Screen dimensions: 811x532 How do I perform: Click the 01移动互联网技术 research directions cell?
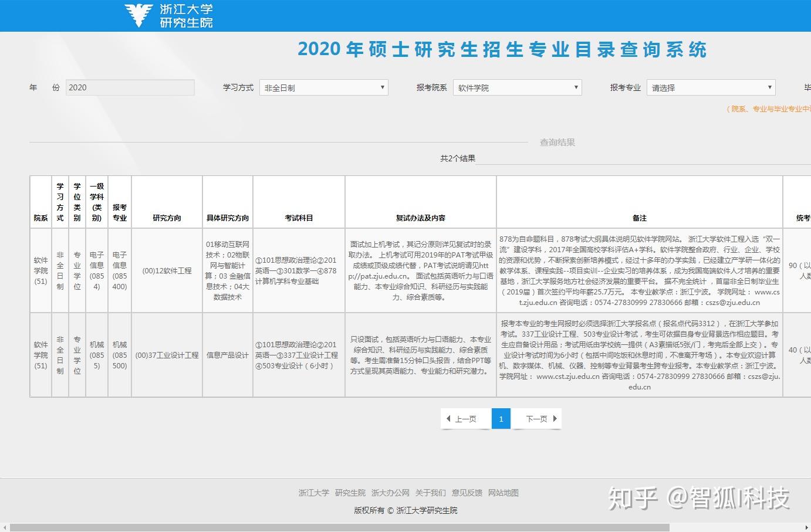[228, 270]
